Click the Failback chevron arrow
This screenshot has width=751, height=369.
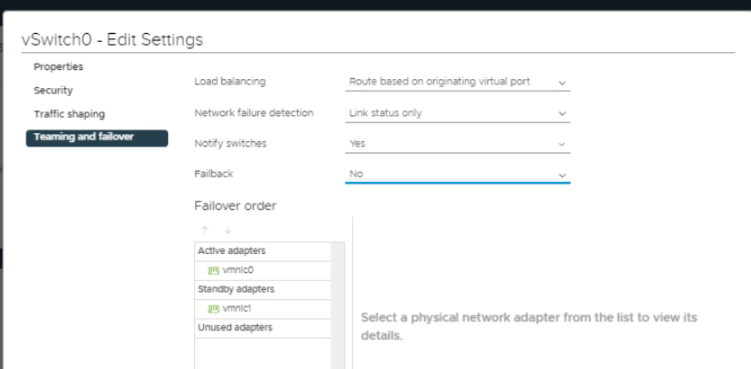point(562,175)
